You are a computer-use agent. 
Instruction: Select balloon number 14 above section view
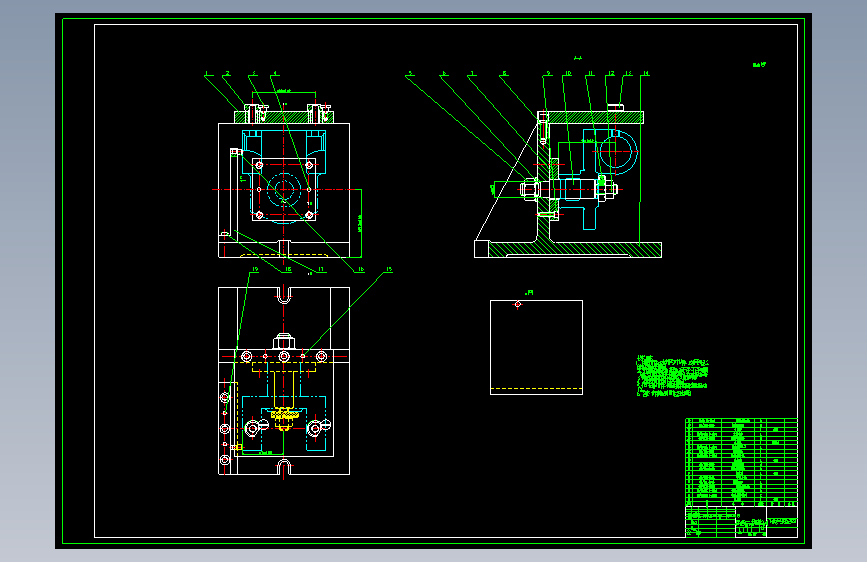click(646, 73)
